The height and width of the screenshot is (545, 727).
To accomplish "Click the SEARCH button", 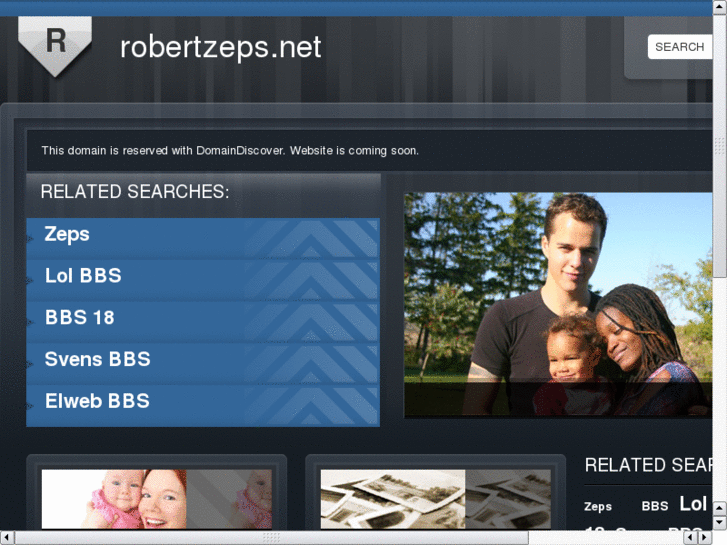I will tap(679, 47).
